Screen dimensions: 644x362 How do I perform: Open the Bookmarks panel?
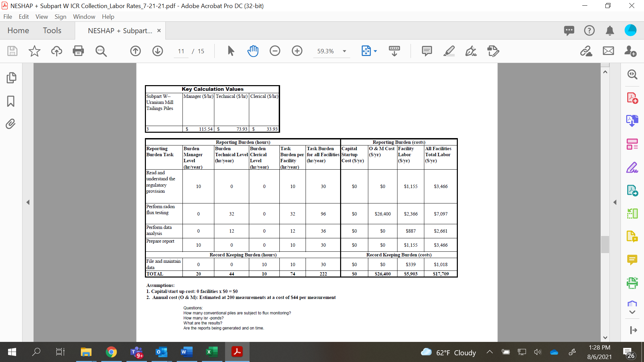click(x=11, y=101)
